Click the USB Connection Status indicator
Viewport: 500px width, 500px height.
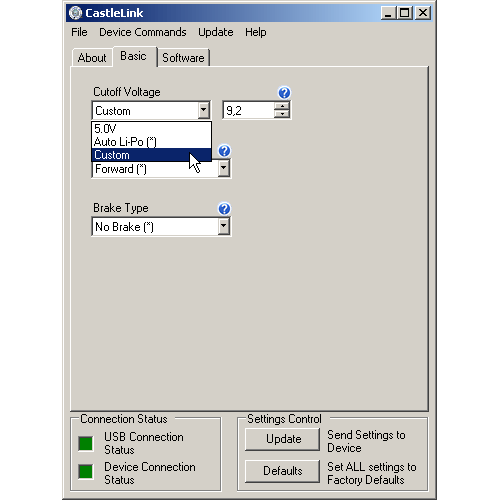pos(86,443)
